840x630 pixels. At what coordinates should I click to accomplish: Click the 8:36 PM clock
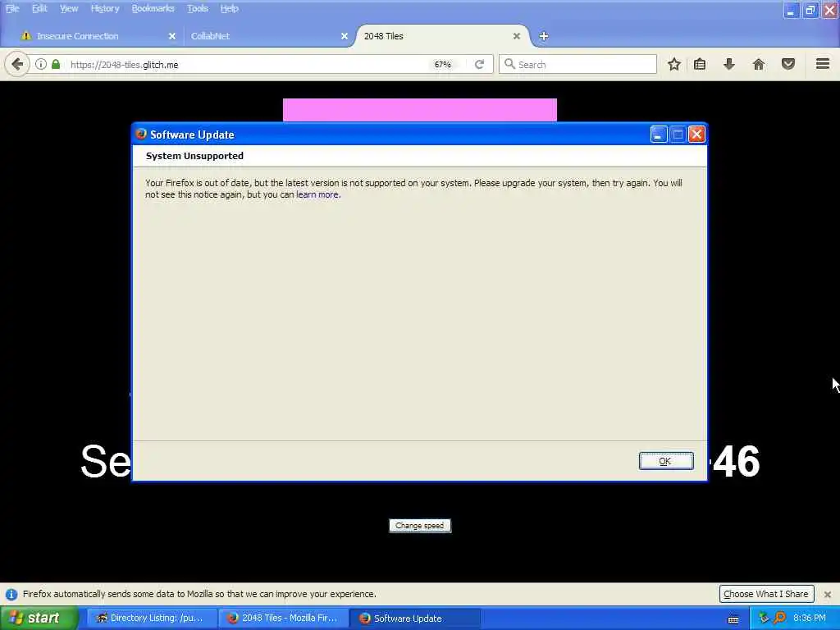coord(810,618)
